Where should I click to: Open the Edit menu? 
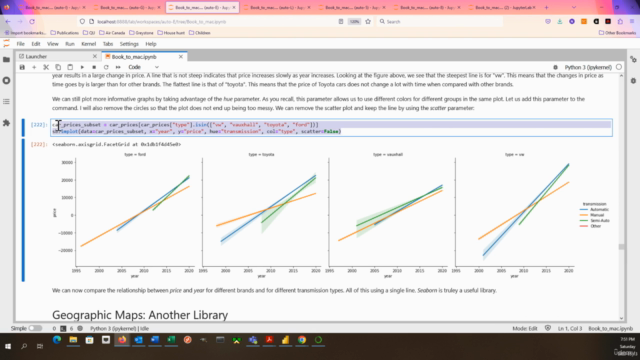[x=36, y=44]
